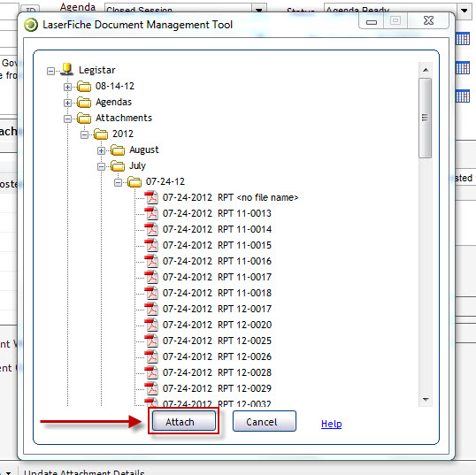
Task: Select document '07-24-2012 RPT 11-0018' text
Action: pos(217,293)
